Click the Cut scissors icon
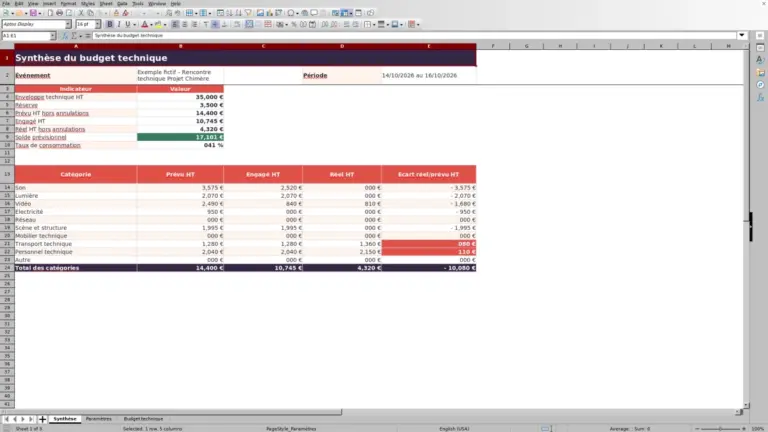Viewport: 768px width, 432px height. [x=81, y=13]
